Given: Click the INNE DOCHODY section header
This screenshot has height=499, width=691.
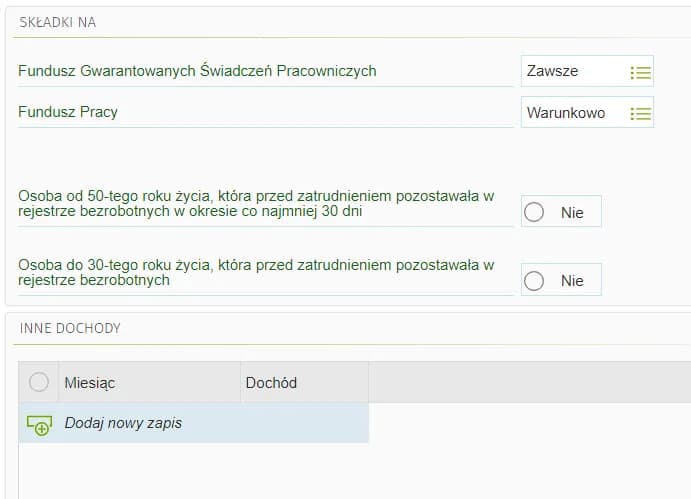Looking at the screenshot, I should (70, 327).
